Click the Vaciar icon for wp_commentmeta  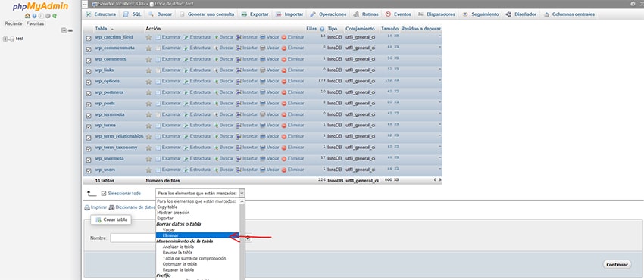[262, 48]
